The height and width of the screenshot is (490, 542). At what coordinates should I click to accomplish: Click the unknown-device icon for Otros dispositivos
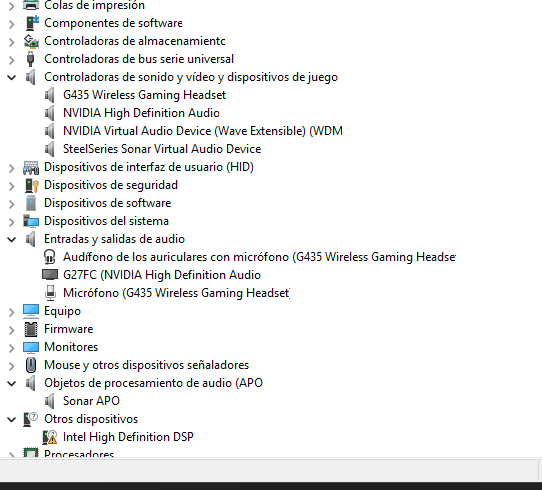[30, 419]
